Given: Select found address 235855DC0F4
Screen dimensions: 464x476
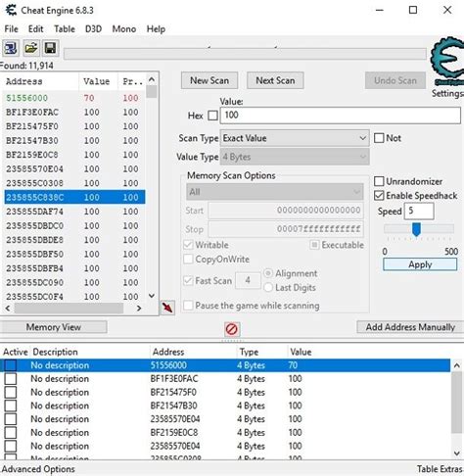Looking at the screenshot, I should pyautogui.click(x=74, y=297).
